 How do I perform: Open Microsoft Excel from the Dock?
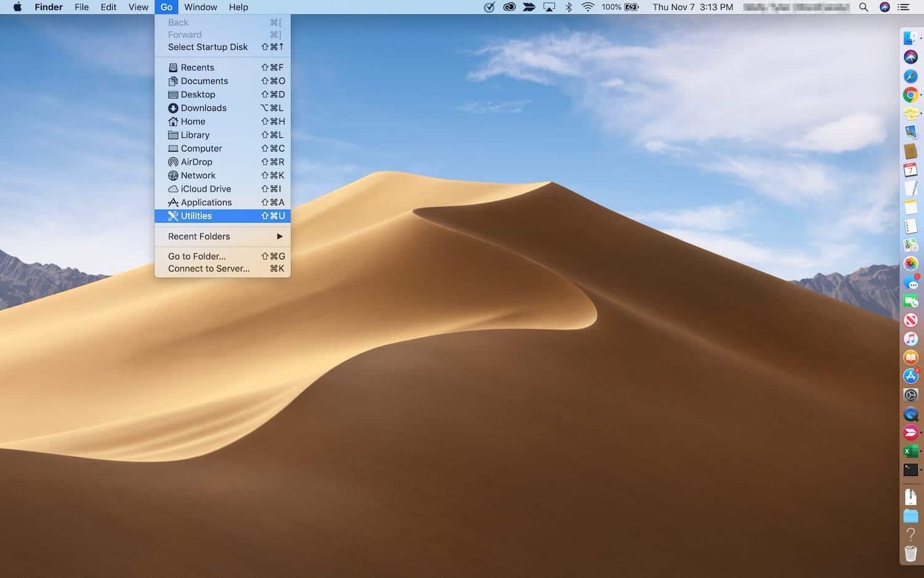pyautogui.click(x=910, y=450)
